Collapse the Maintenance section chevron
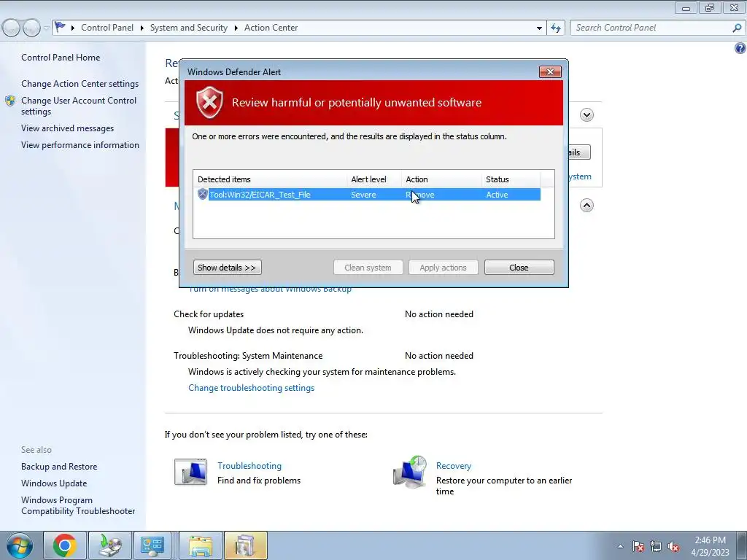The height and width of the screenshot is (560, 747). click(587, 205)
